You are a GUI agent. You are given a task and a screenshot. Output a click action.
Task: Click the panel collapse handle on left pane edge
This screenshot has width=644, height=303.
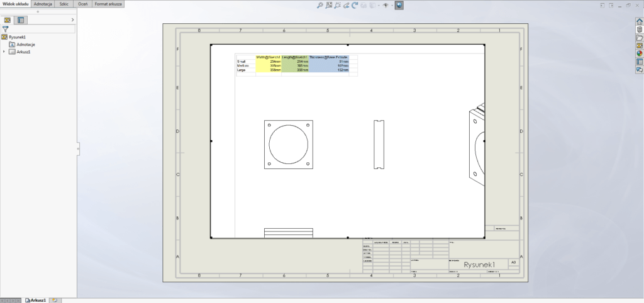78,148
